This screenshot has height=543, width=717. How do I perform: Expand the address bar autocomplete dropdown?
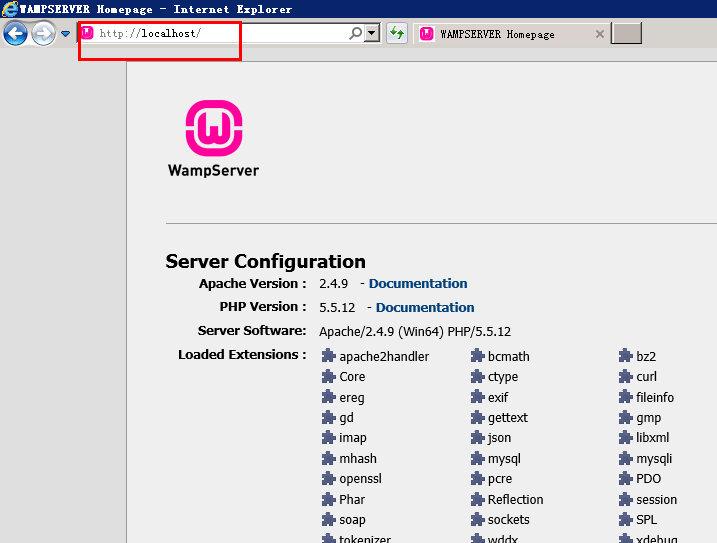coord(372,34)
